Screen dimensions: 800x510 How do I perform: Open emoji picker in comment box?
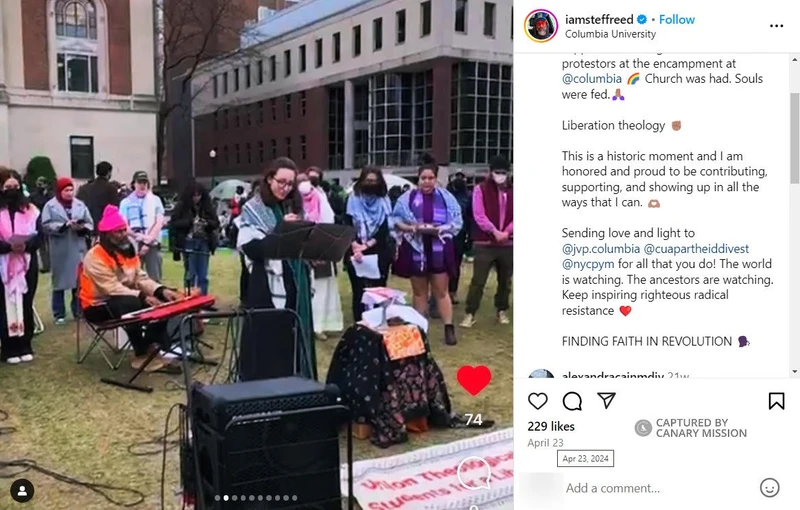[769, 488]
